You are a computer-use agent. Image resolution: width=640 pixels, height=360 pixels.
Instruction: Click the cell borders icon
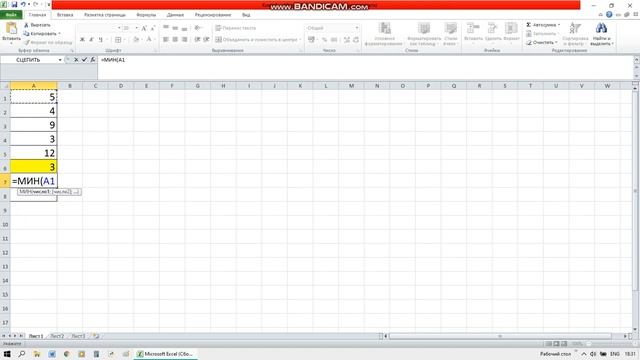(x=118, y=40)
